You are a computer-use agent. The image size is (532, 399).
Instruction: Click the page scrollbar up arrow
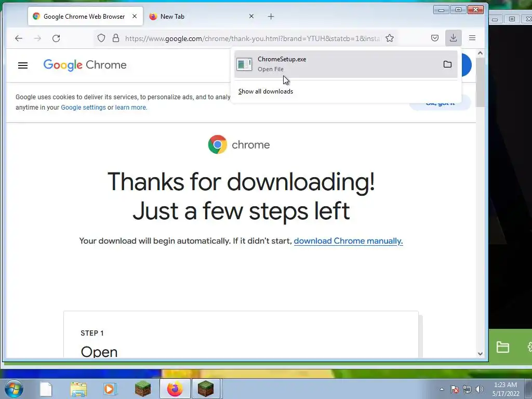tap(480, 53)
